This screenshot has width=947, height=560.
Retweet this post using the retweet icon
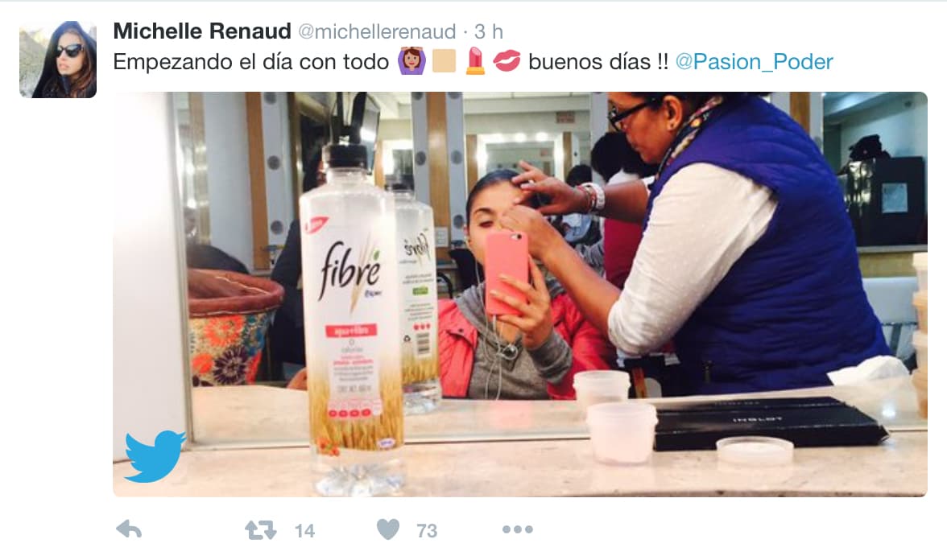pyautogui.click(x=260, y=529)
